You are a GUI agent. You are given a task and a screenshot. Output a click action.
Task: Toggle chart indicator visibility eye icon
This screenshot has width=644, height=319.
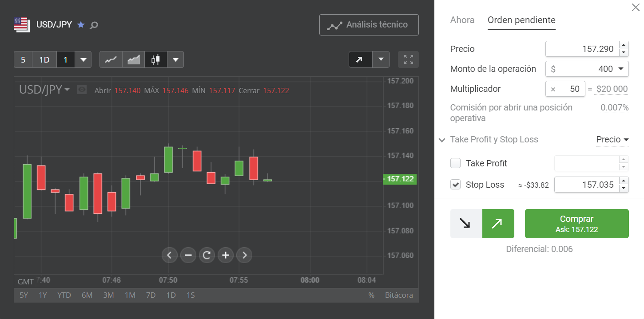82,90
